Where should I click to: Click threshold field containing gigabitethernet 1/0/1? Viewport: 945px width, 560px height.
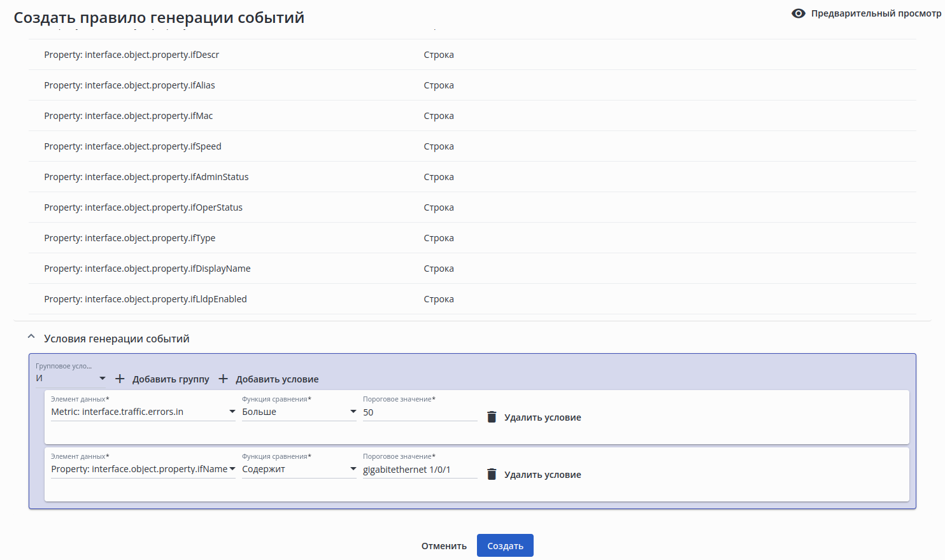420,470
